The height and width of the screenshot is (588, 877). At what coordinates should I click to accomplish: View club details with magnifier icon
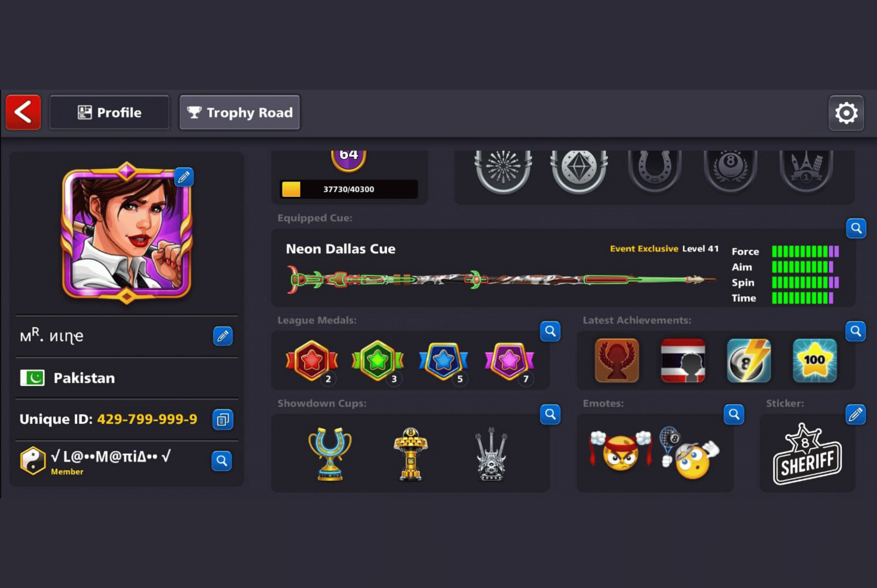[222, 460]
